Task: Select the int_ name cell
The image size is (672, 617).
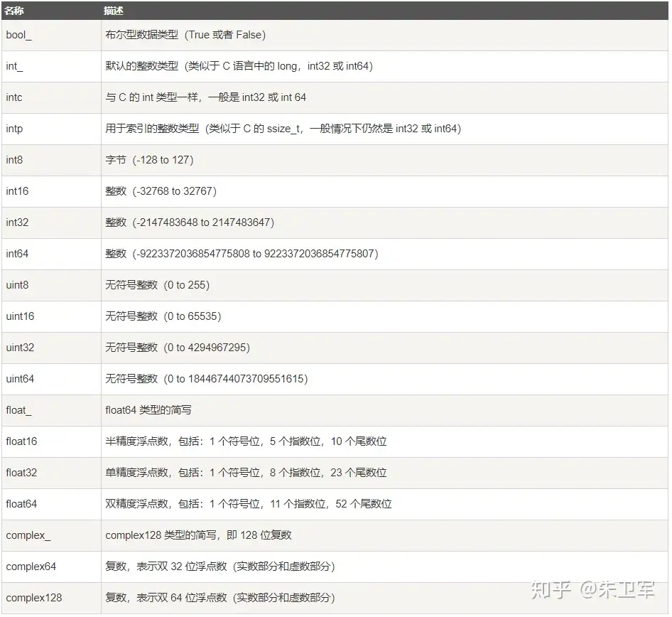Action: coord(51,66)
